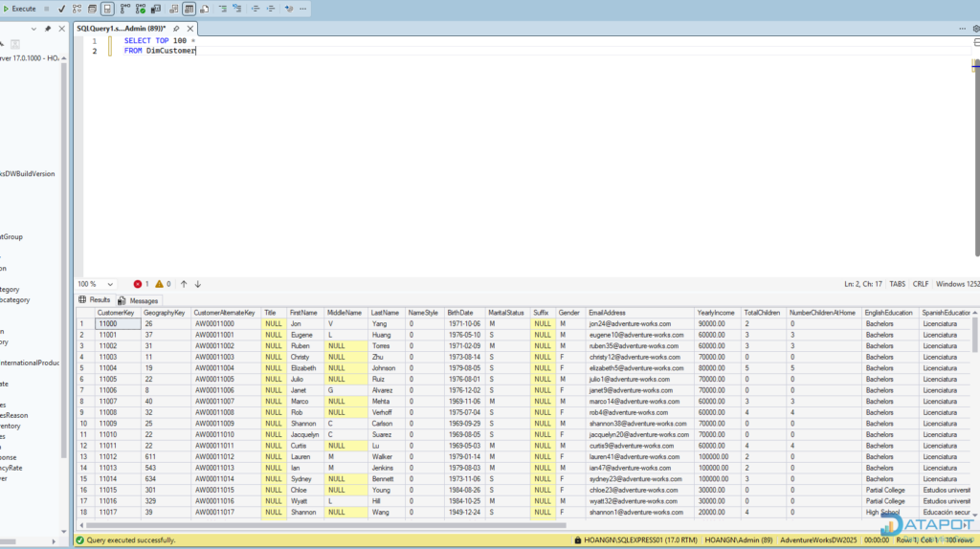Close the SQLQuery1 query tab

click(x=190, y=29)
